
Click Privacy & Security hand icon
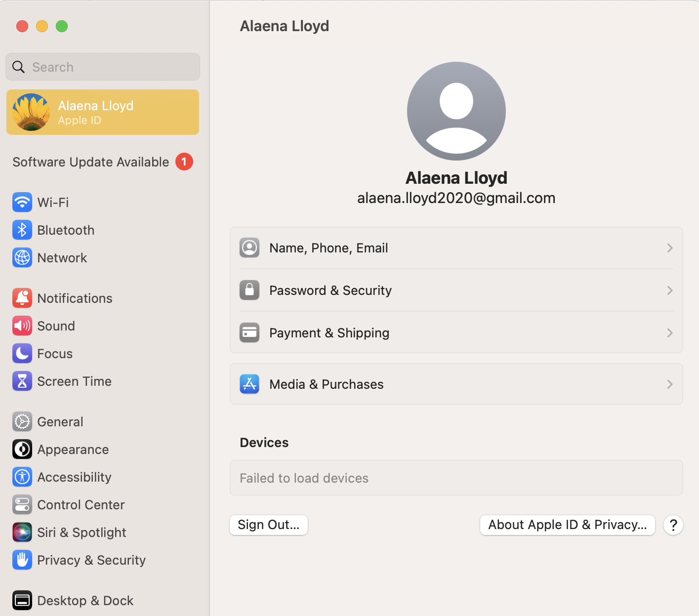22,560
